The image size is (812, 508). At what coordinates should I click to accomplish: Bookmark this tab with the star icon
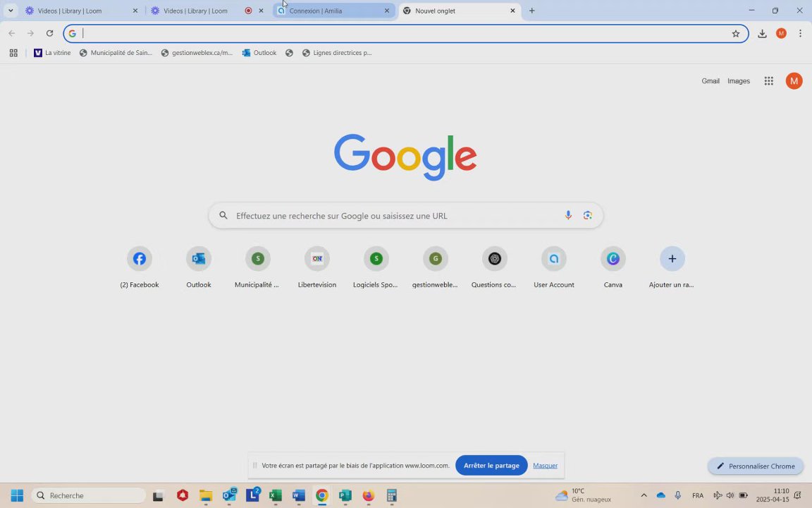[735, 34]
